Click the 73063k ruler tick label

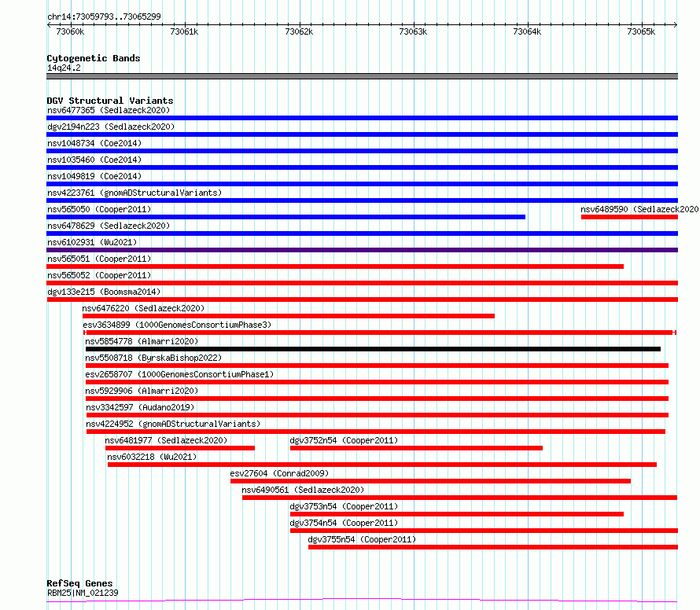click(x=413, y=31)
